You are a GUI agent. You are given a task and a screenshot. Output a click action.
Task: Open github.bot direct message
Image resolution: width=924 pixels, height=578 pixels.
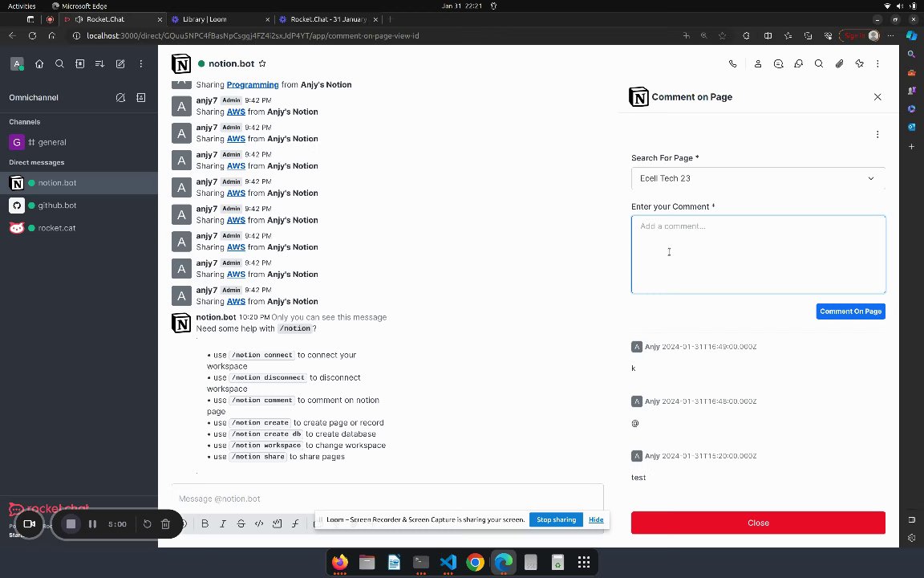[79, 206]
